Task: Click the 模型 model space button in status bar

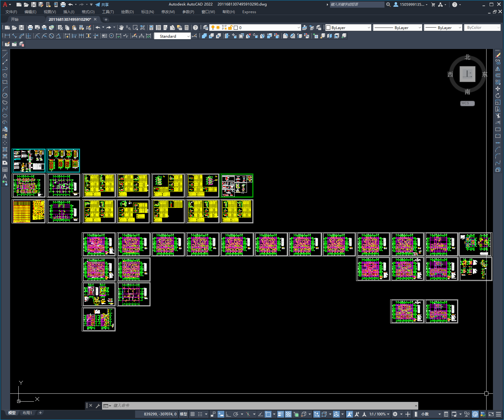Action: click(184, 414)
